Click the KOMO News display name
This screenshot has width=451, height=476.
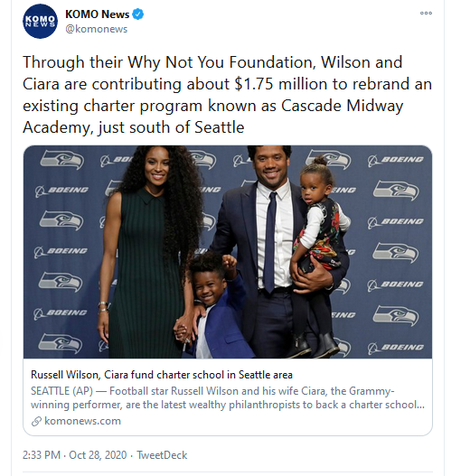point(98,14)
